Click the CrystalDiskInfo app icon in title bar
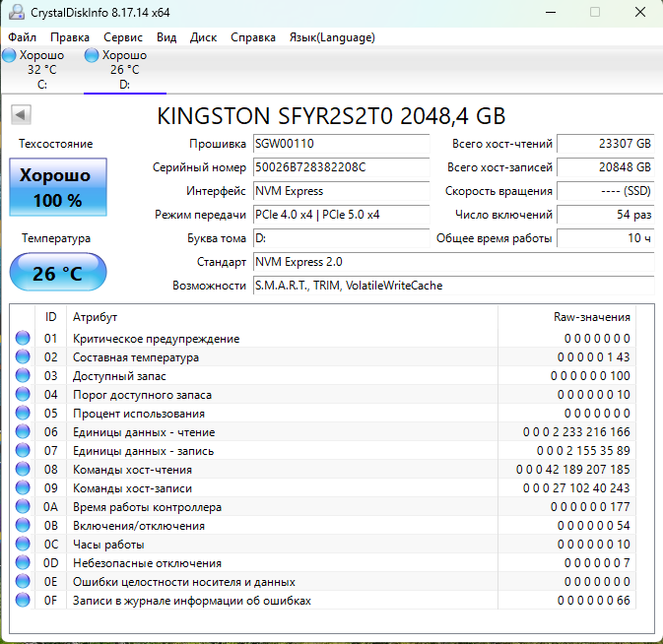663x644 pixels. click(15, 12)
